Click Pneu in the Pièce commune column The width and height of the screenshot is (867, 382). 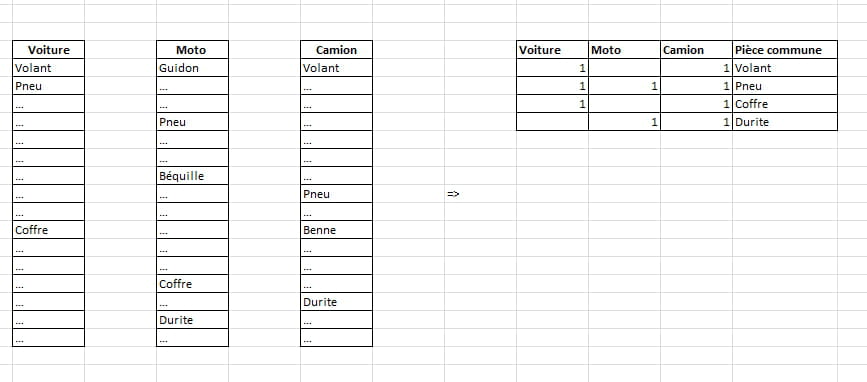785,86
